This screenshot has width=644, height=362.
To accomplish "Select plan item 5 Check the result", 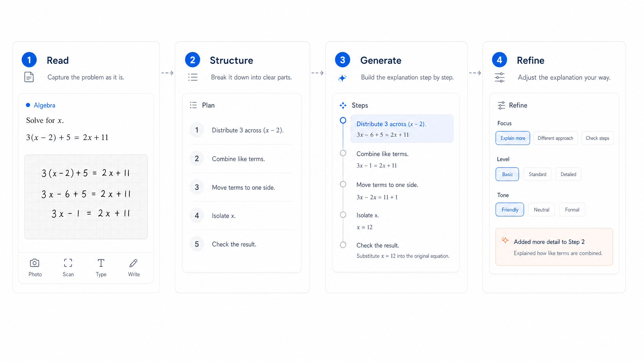I will [x=242, y=244].
